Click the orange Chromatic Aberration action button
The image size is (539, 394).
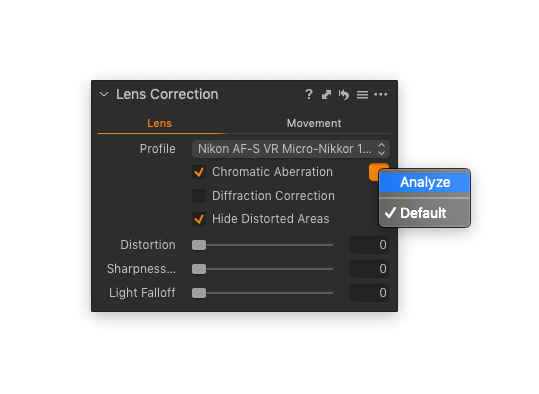click(x=374, y=172)
